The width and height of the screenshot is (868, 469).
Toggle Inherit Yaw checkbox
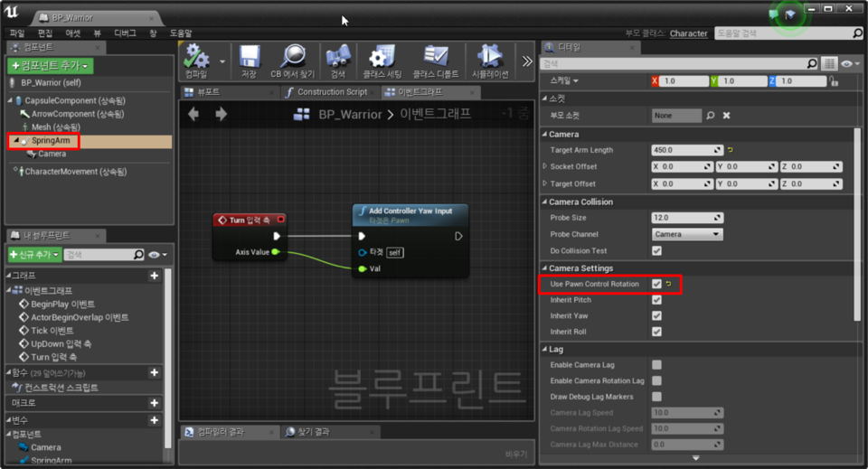click(656, 315)
